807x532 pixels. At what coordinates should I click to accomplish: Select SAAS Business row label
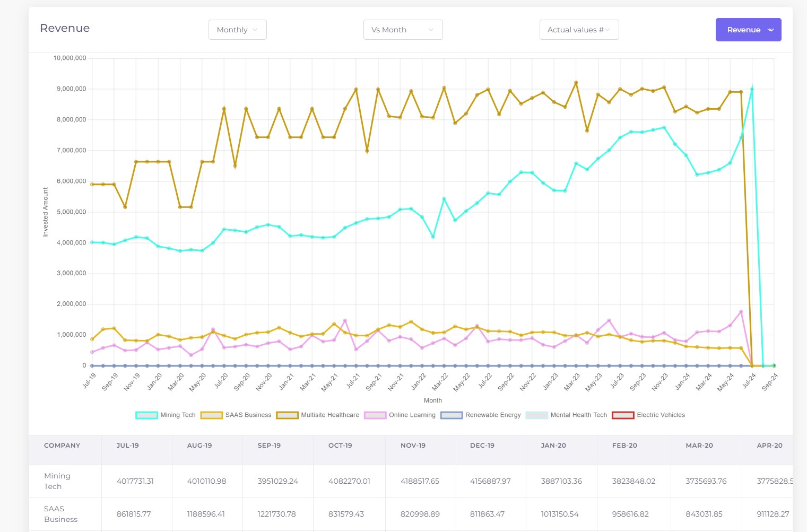pos(61,514)
